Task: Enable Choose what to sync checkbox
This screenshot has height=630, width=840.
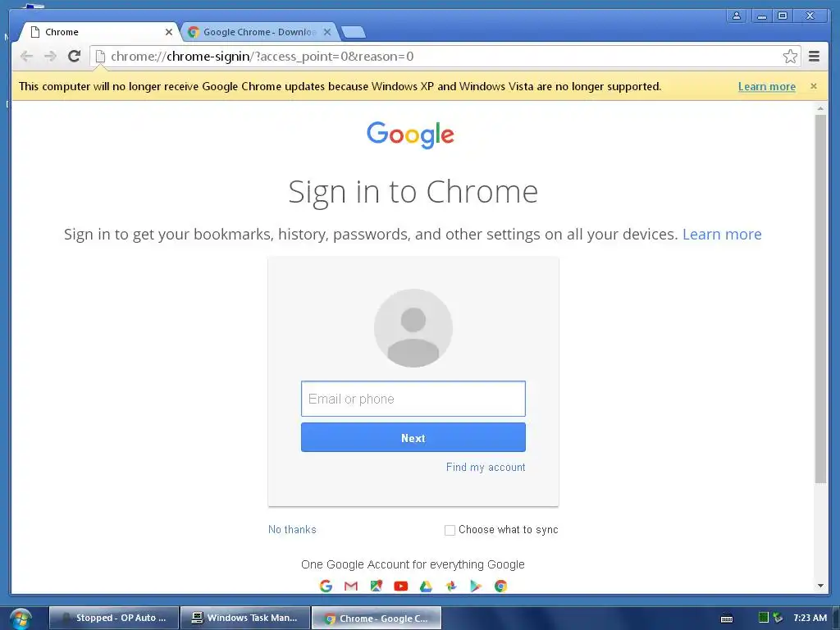Action: pyautogui.click(x=450, y=530)
